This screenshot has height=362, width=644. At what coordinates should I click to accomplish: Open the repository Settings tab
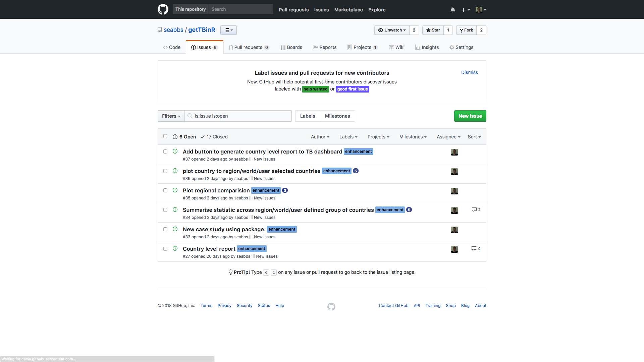462,47
